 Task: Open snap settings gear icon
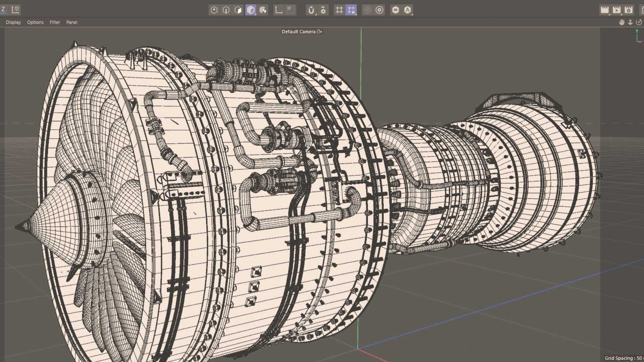(323, 10)
